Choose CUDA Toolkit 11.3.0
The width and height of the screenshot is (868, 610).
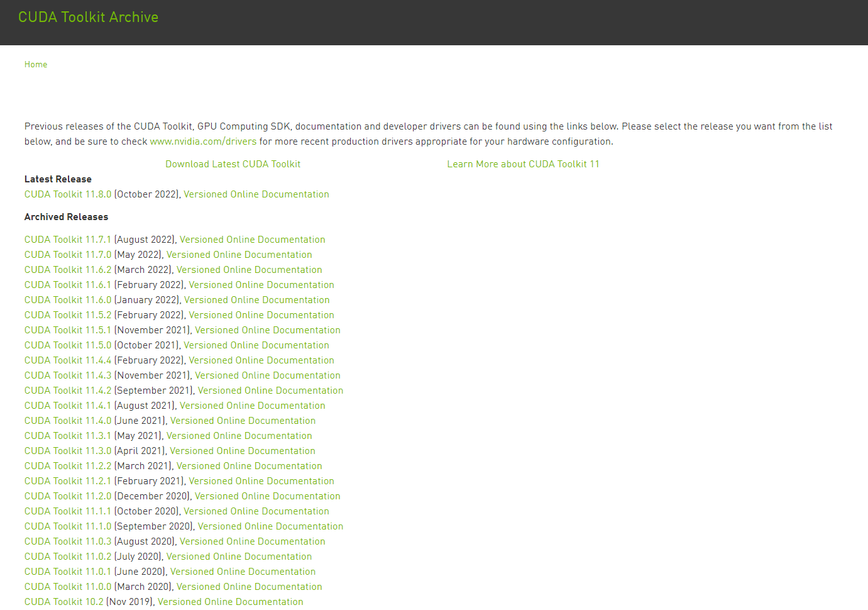pos(68,451)
